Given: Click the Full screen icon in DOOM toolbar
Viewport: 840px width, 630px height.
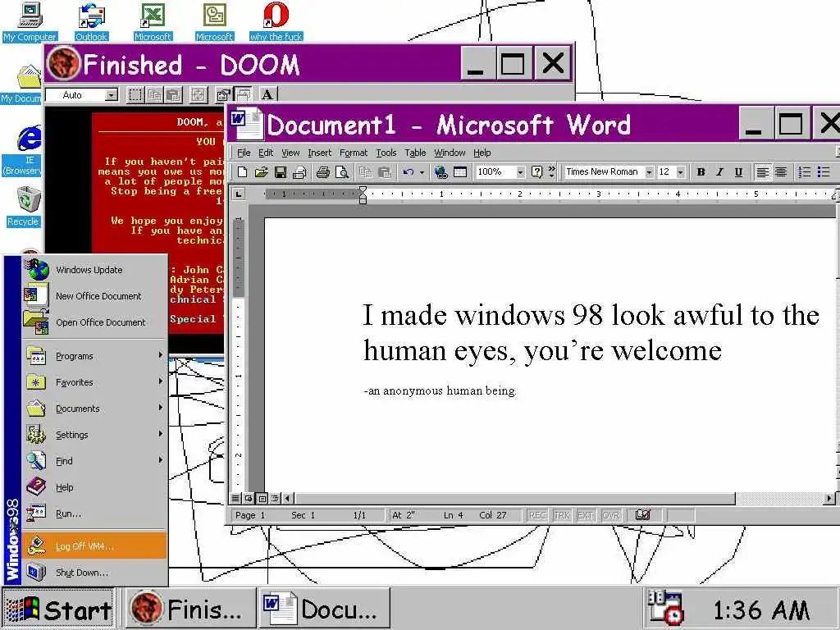Looking at the screenshot, I should (199, 95).
